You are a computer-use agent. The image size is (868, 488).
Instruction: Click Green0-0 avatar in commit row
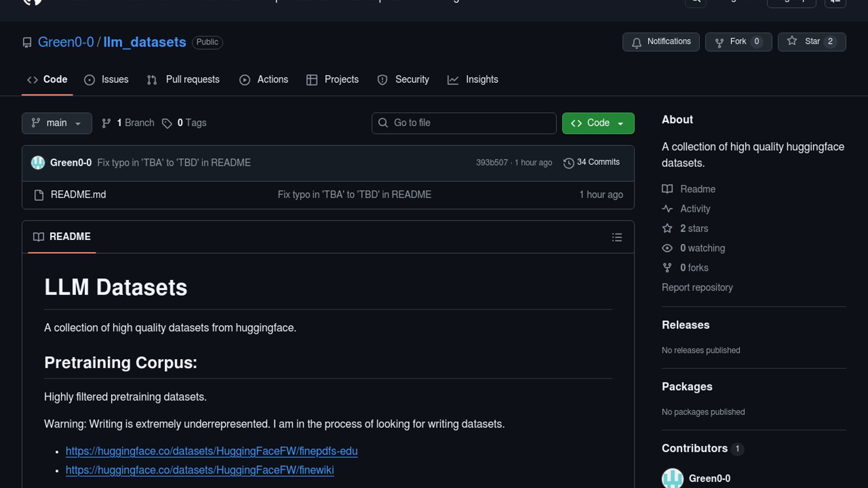tap(38, 163)
